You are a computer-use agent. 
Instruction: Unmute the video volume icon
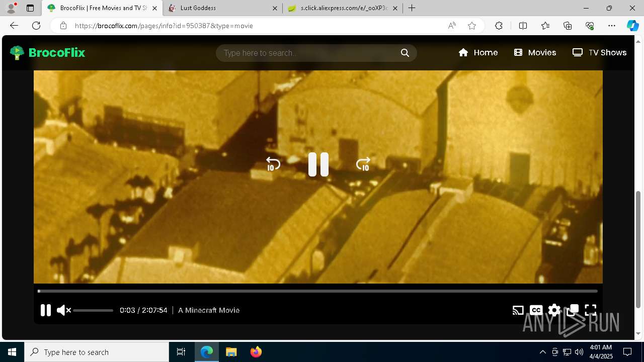(63, 310)
